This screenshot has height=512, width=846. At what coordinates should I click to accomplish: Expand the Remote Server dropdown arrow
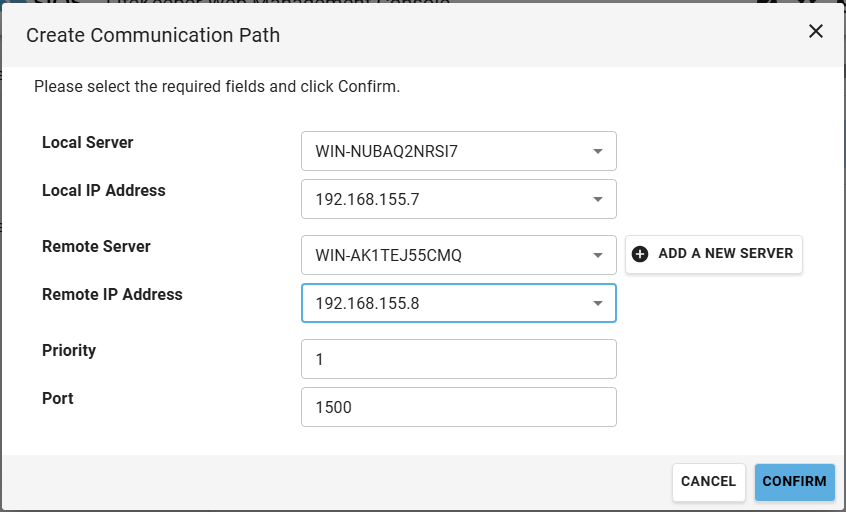click(597, 255)
